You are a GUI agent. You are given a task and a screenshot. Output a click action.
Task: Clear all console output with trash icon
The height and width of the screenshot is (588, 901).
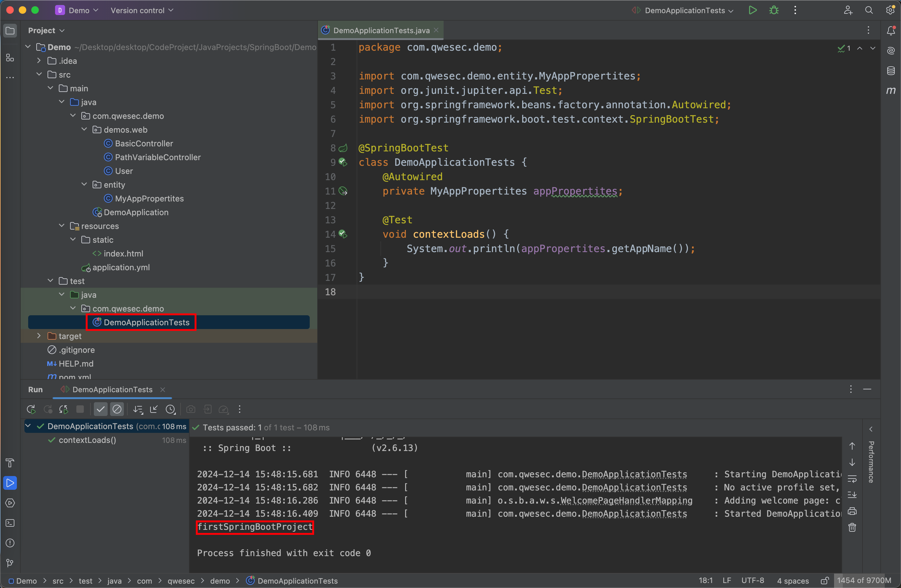tap(852, 527)
